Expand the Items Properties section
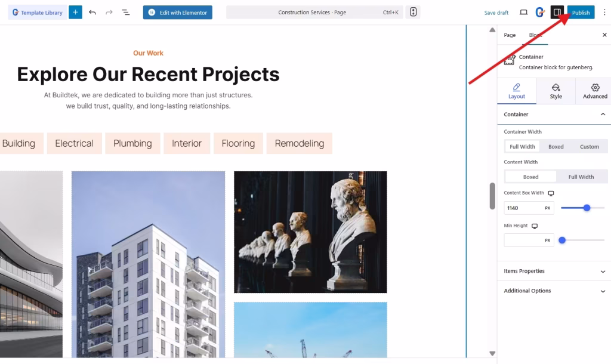 pyautogui.click(x=553, y=271)
